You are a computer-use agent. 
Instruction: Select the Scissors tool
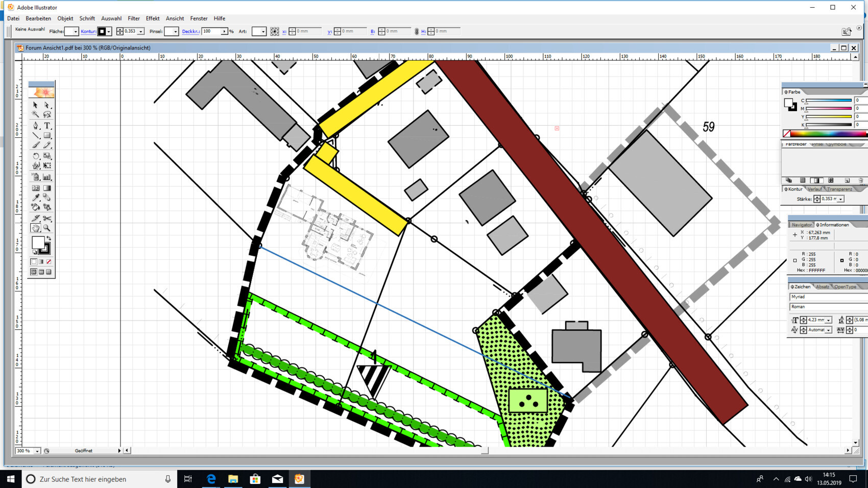46,217
